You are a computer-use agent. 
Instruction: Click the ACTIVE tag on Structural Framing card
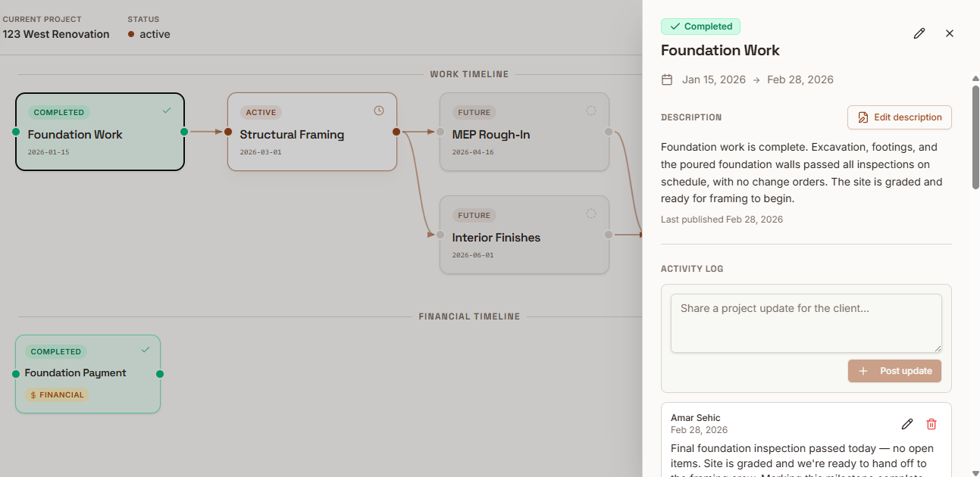[x=261, y=112]
